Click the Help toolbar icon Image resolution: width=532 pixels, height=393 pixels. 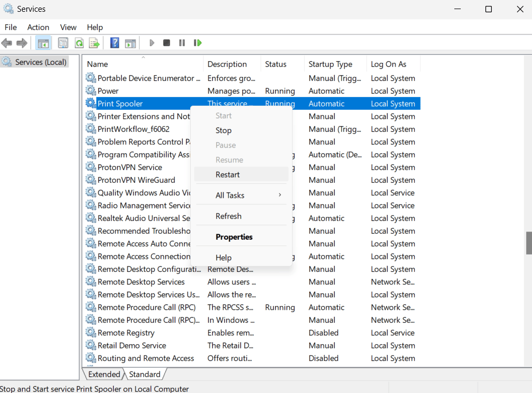click(114, 43)
